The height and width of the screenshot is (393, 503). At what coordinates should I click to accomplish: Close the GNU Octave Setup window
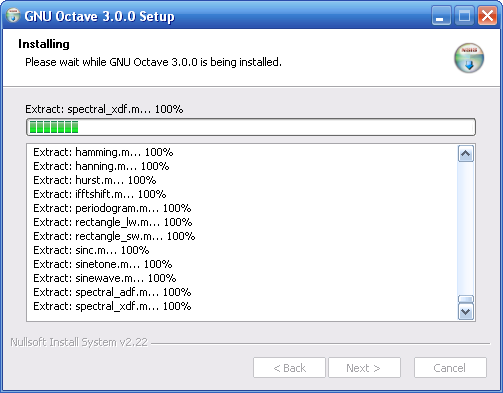tap(487, 16)
